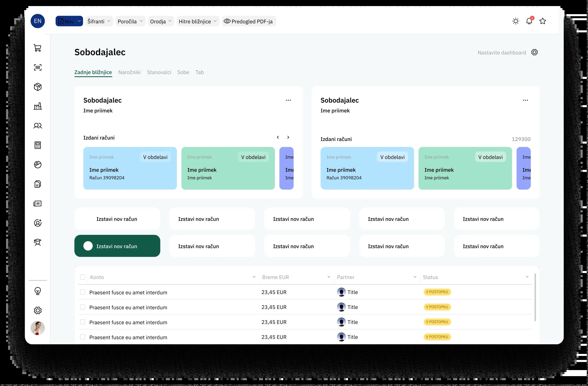The height and width of the screenshot is (386, 588).
Task: Switch to the Naročniki tab
Action: pyautogui.click(x=129, y=72)
